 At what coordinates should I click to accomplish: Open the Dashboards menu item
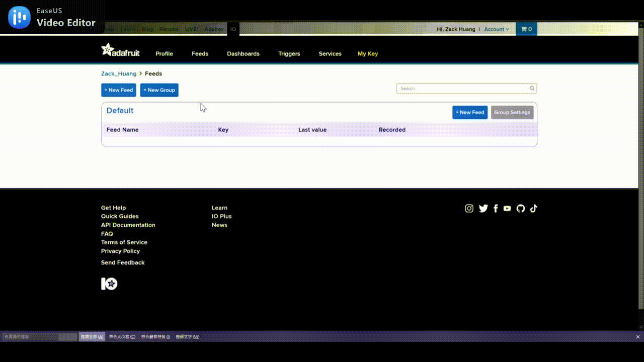click(x=243, y=54)
